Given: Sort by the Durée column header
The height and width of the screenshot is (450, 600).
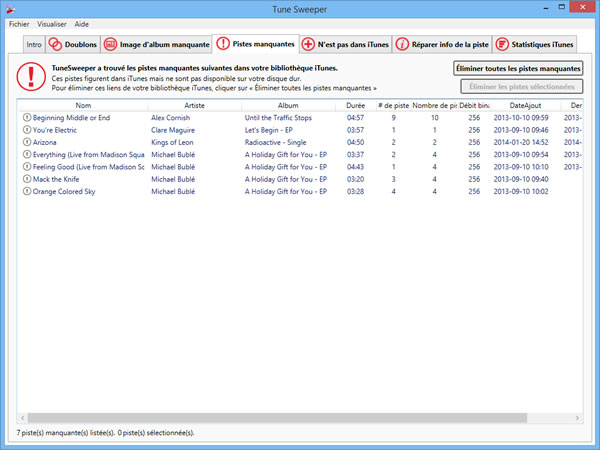Looking at the screenshot, I should point(355,105).
